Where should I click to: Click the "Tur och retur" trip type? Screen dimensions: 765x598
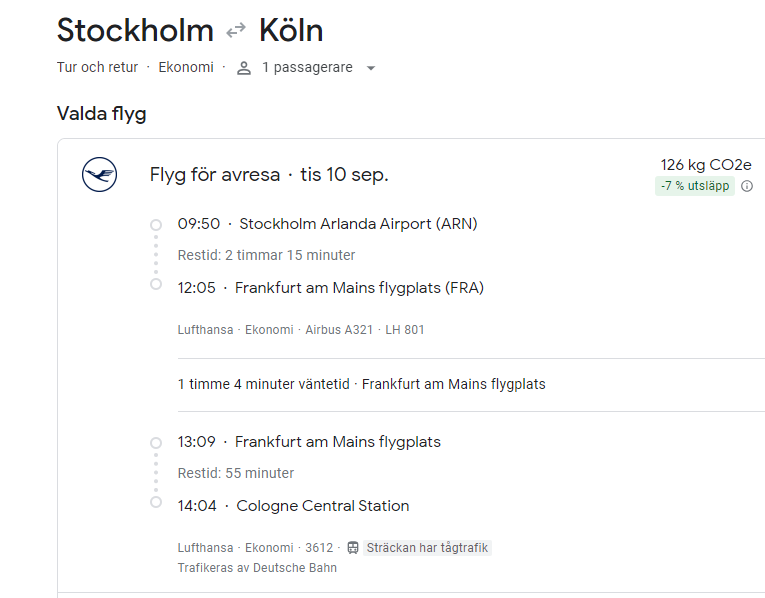click(x=99, y=68)
